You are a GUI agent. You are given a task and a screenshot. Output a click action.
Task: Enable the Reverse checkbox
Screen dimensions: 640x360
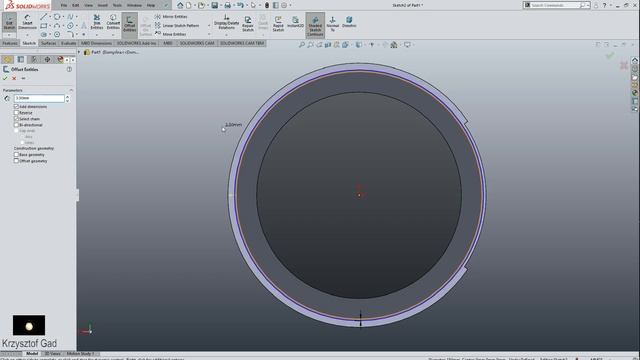click(16, 113)
